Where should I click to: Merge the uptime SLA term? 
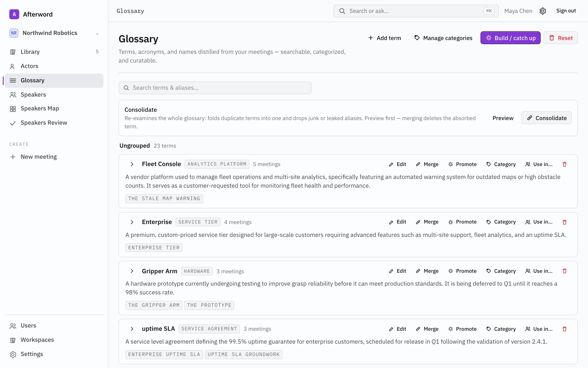coord(427,329)
